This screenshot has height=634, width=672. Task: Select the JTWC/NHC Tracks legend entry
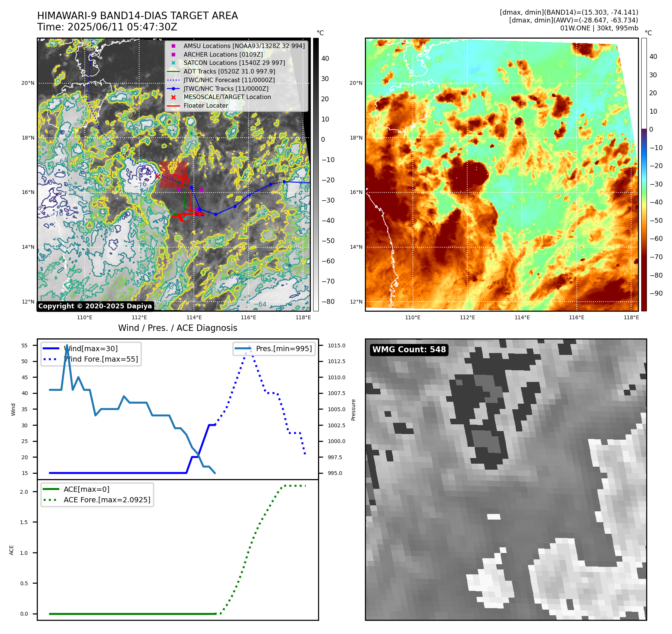click(x=218, y=89)
